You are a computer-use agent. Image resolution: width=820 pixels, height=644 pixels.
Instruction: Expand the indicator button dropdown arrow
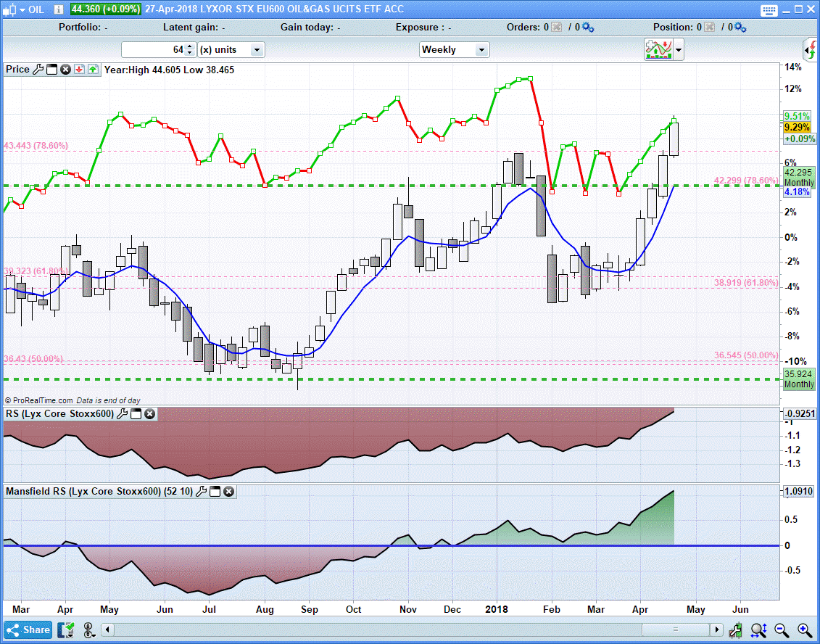pyautogui.click(x=679, y=50)
